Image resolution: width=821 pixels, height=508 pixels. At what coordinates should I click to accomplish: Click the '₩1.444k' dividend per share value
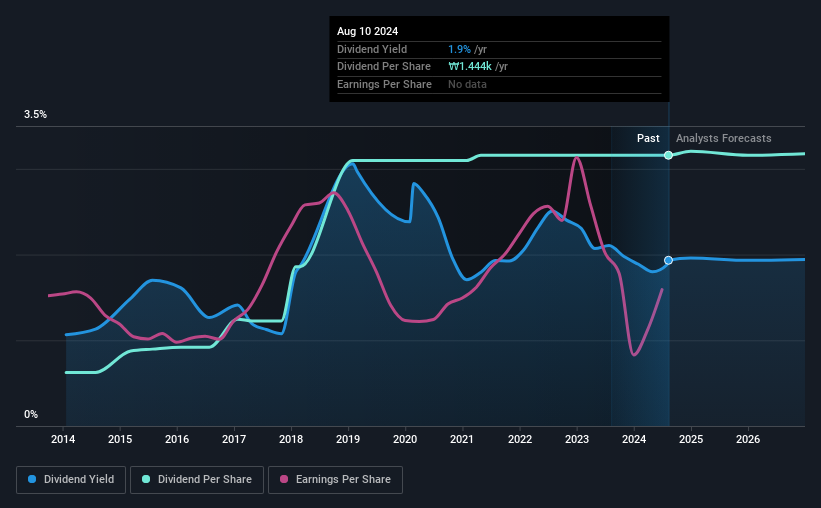(x=470, y=67)
